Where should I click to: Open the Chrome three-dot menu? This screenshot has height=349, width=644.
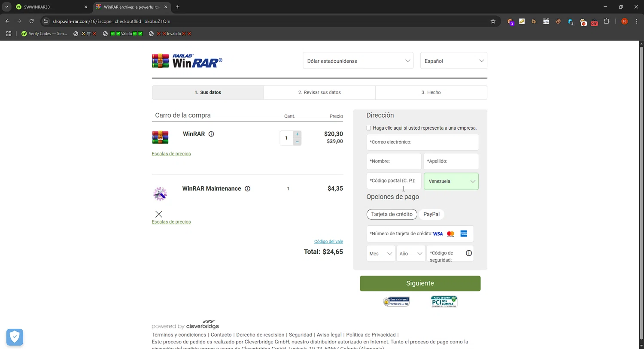point(637,21)
